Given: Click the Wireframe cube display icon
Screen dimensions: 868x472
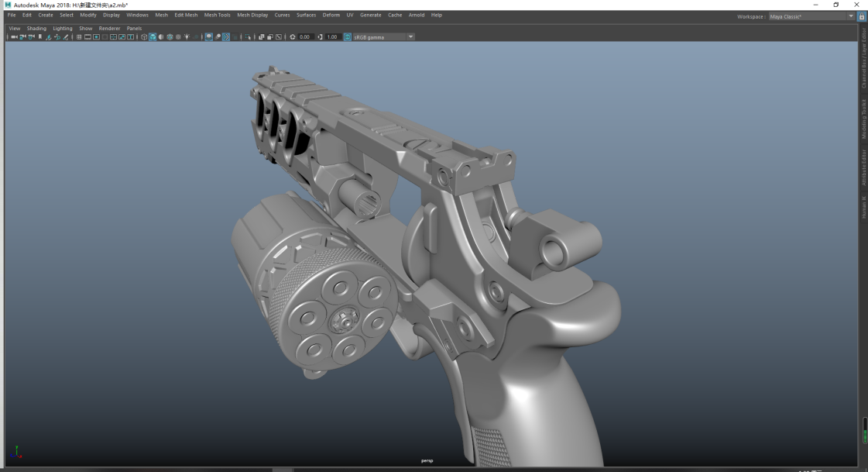Looking at the screenshot, I should coord(144,37).
